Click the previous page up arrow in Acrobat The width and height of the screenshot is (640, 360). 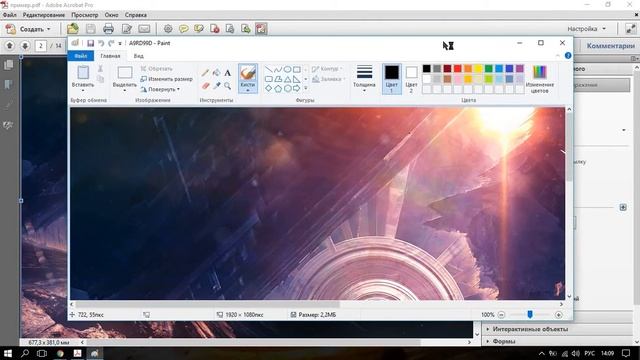[x=10, y=46]
